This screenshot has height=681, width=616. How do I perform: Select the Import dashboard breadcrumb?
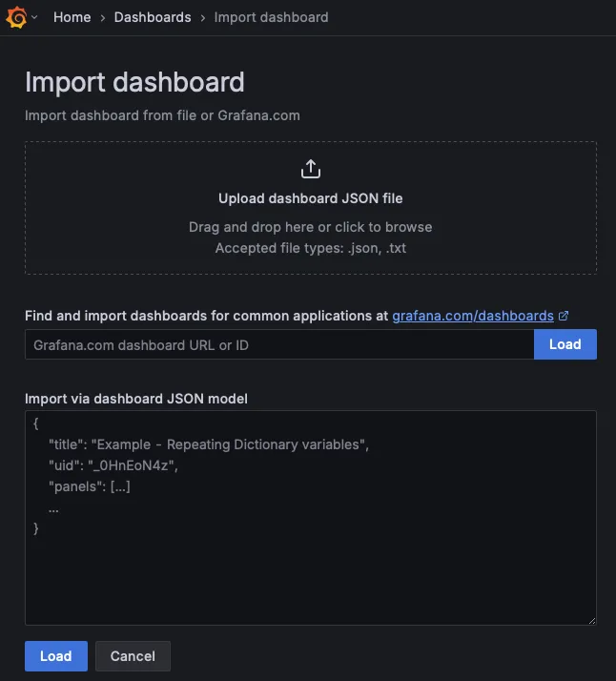pyautogui.click(x=271, y=17)
